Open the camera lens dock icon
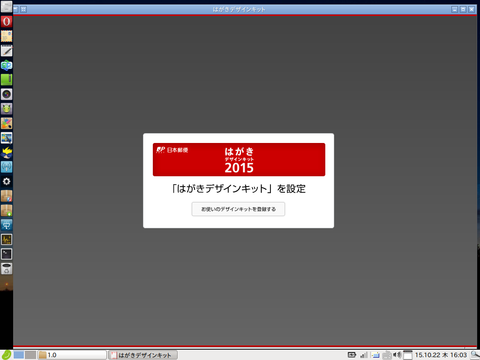The image size is (480, 360). [7, 94]
